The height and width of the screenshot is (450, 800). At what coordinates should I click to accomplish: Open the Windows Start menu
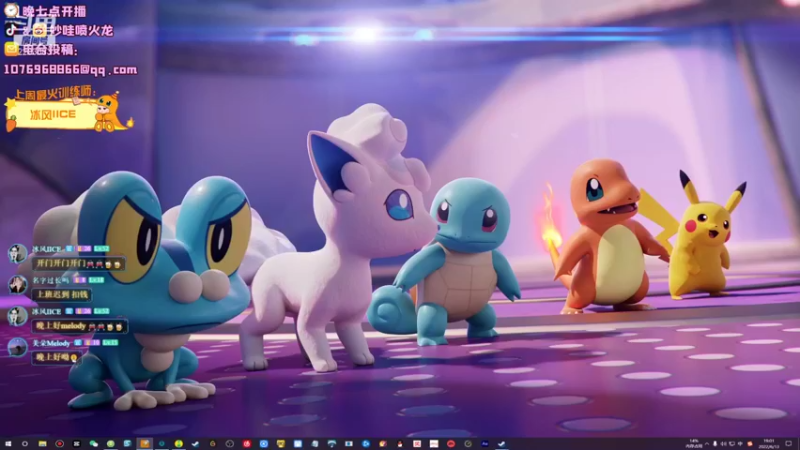[x=7, y=444]
